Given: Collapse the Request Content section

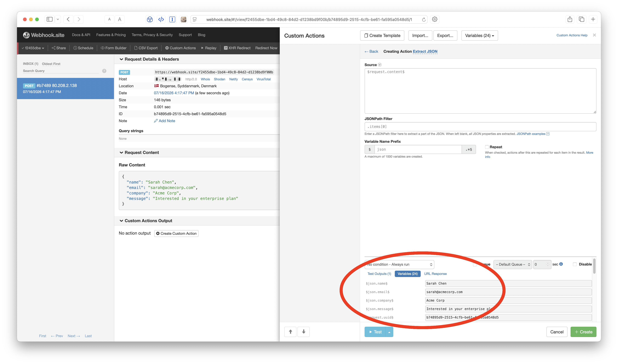Looking at the screenshot, I should (139, 152).
